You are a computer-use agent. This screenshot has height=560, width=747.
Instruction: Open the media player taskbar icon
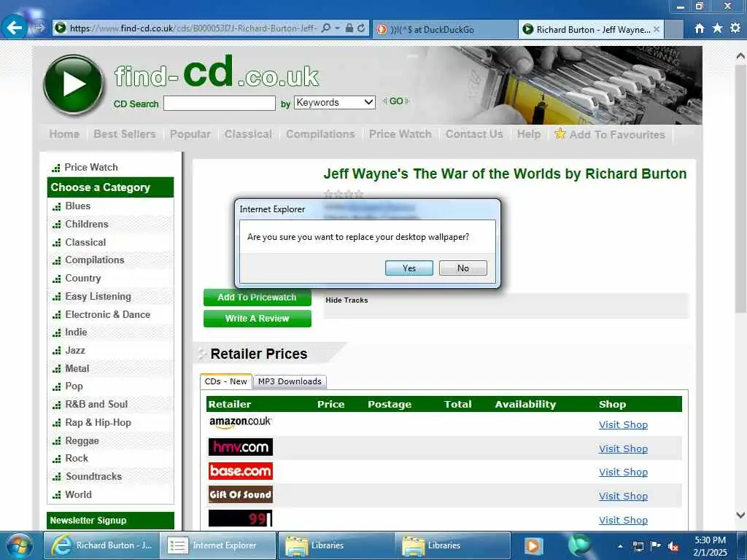coord(533,545)
